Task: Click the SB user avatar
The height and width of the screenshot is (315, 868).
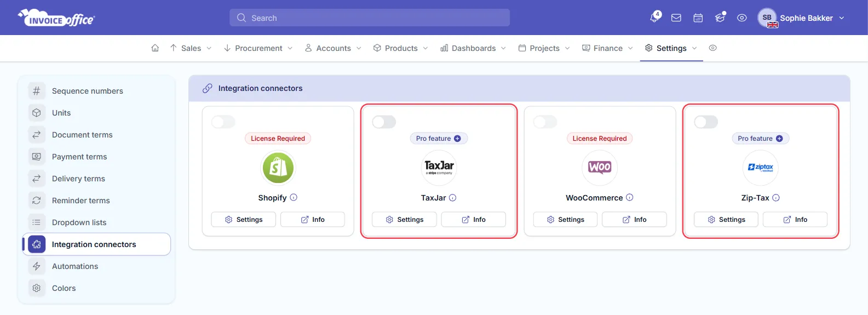Action: (x=767, y=18)
